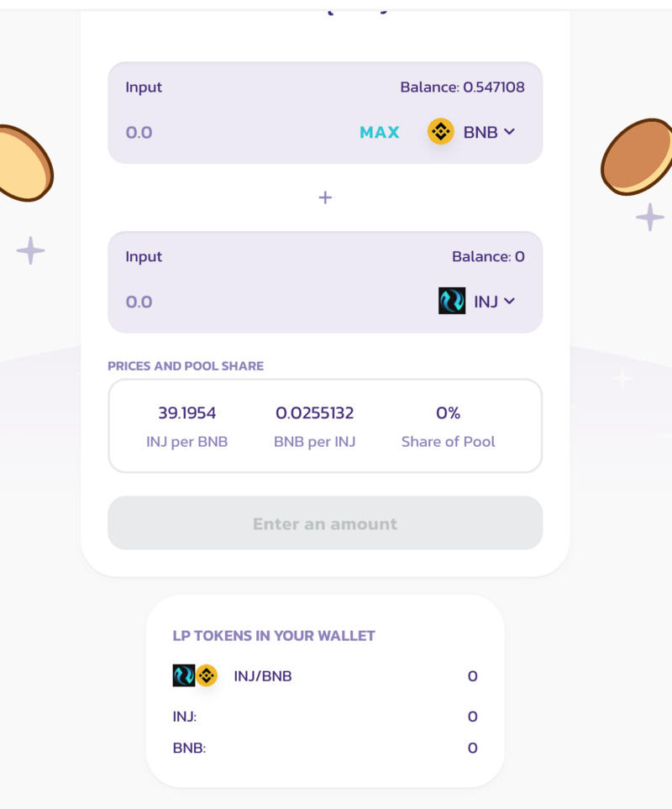Click BNB logo in LP tokens card
The height and width of the screenshot is (809, 672).
pos(207,675)
